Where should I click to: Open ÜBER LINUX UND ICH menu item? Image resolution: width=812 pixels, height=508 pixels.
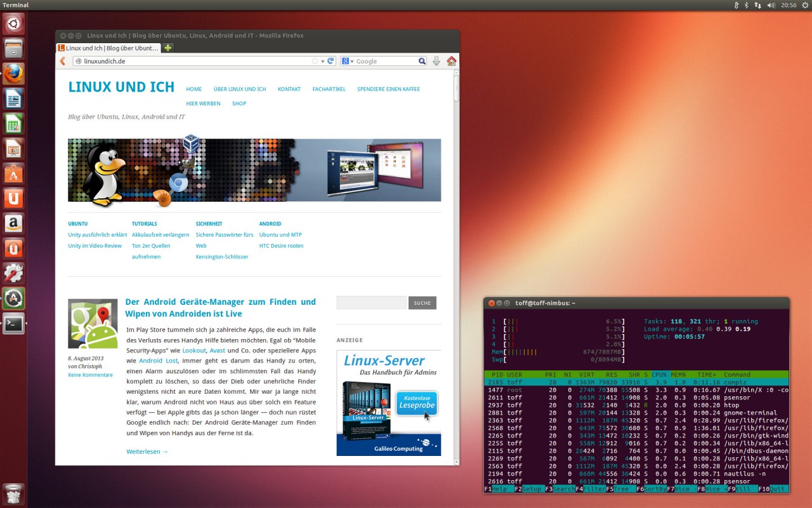point(240,90)
